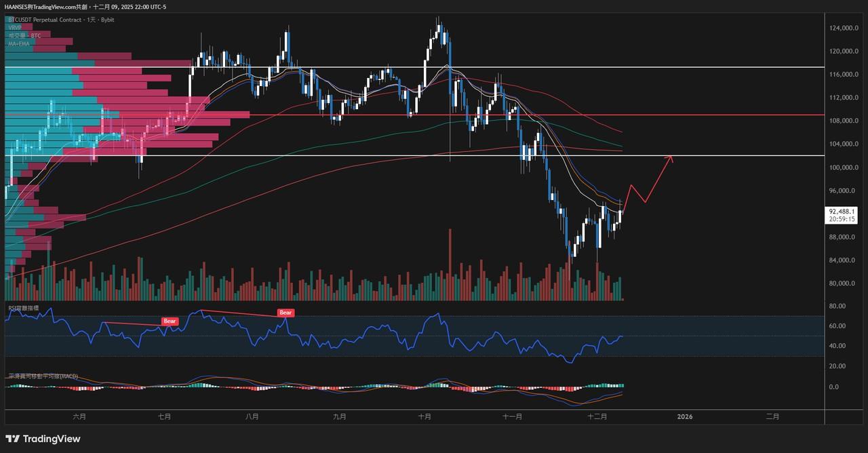
Task: Click the 124,000.0 price axis label
Action: (x=844, y=28)
